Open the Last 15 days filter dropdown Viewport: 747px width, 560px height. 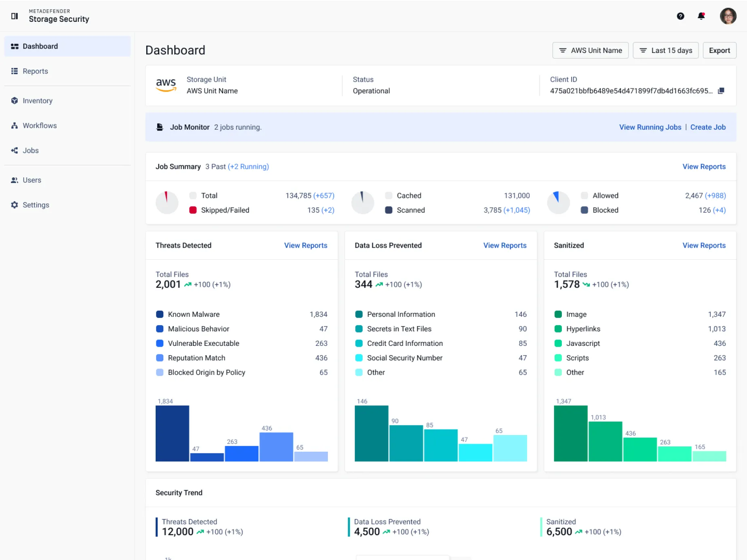665,51
